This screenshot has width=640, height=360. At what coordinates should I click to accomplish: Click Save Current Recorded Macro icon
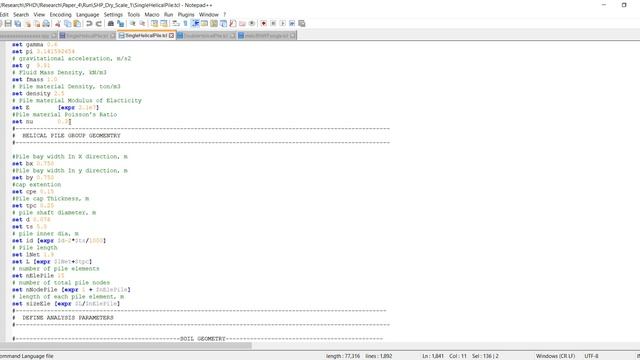[x=302, y=24]
